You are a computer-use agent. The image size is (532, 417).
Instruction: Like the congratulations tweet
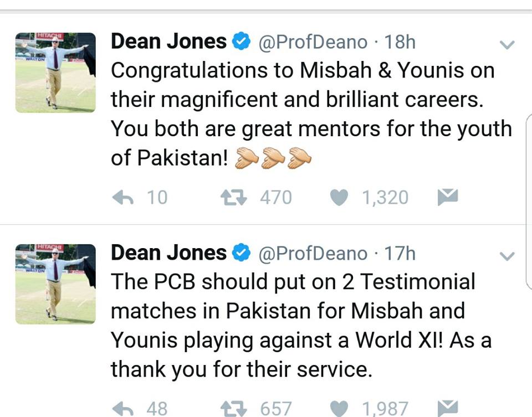click(x=339, y=197)
